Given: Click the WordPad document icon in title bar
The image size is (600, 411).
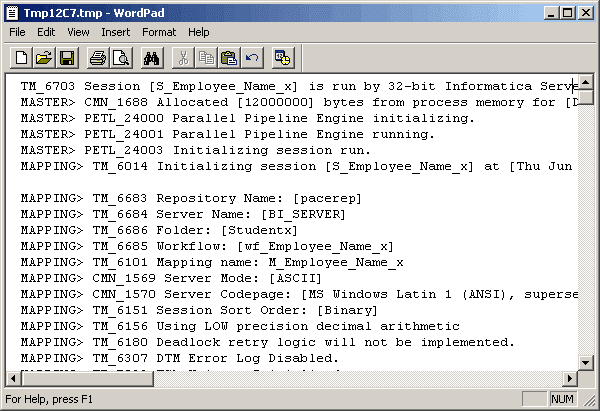Looking at the screenshot, I should [x=13, y=13].
